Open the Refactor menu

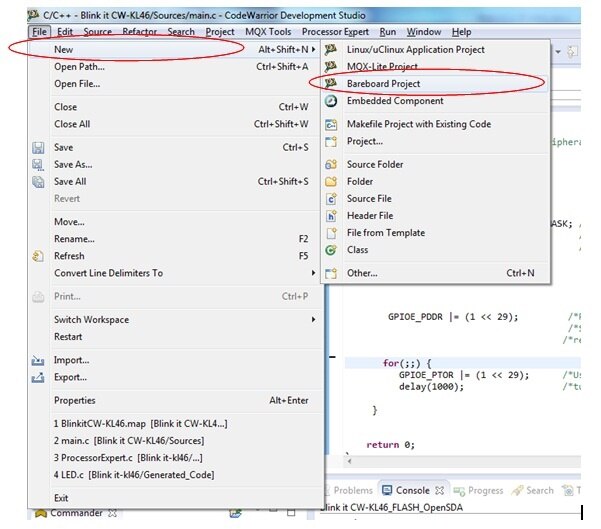point(140,32)
